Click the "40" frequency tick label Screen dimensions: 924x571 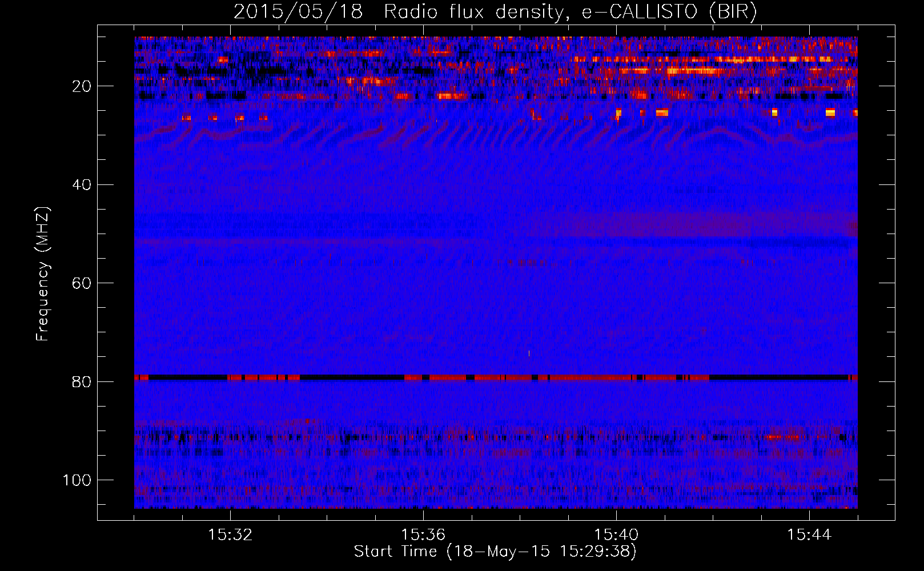[x=82, y=185]
